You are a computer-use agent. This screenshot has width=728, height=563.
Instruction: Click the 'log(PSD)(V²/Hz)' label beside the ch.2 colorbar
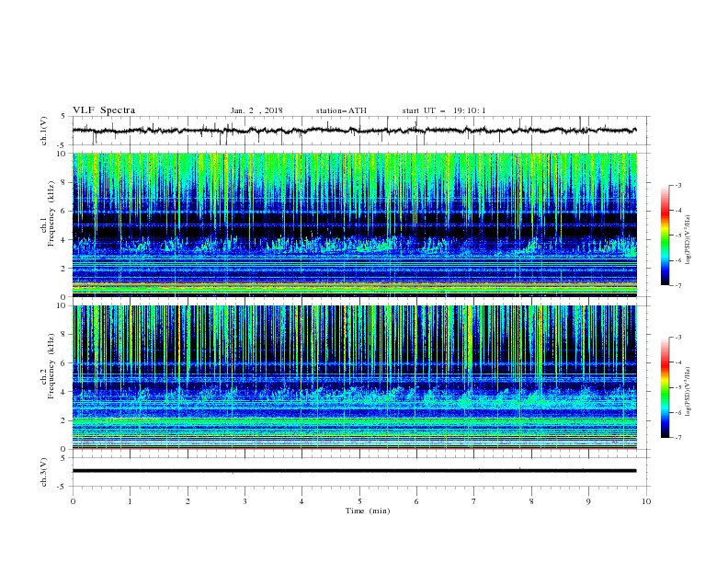tap(688, 392)
